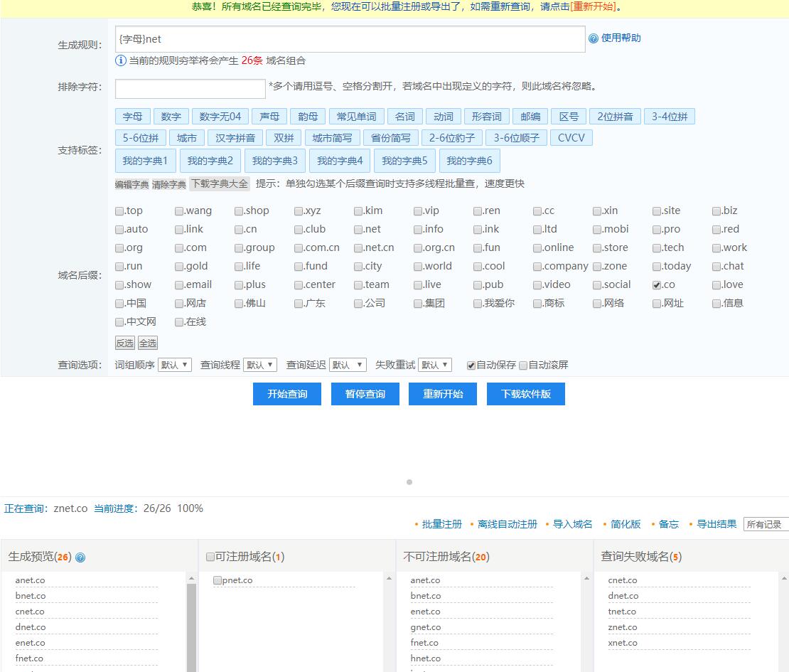Click the 重新开始 button
The image size is (789, 672).
coord(442,394)
